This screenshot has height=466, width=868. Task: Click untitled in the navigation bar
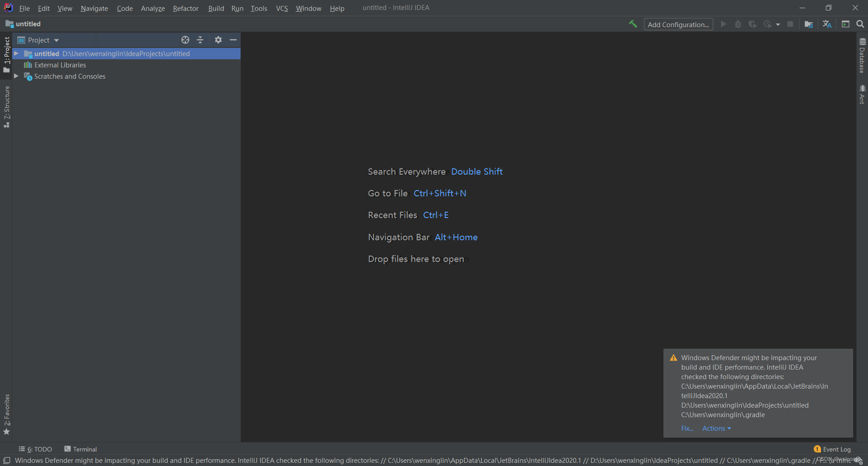tap(23, 24)
